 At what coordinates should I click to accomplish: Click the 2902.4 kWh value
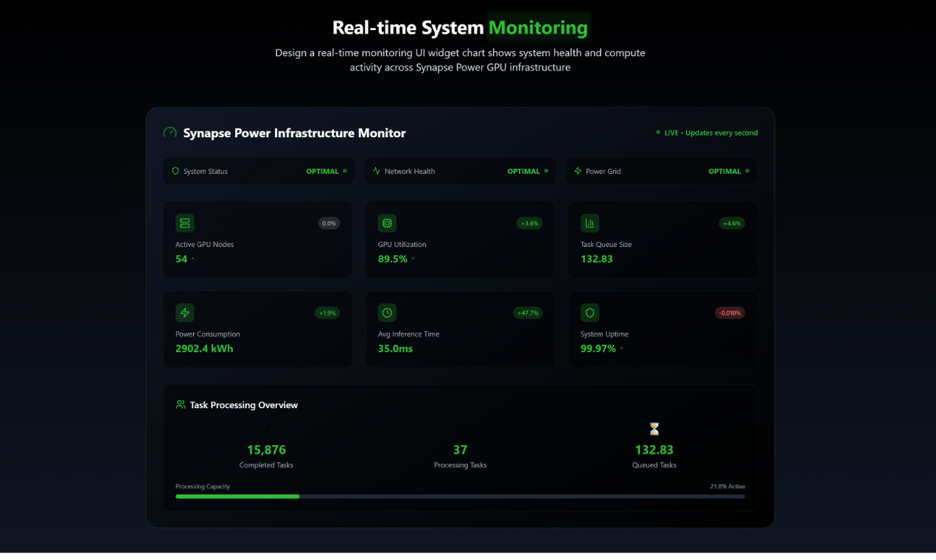point(204,349)
